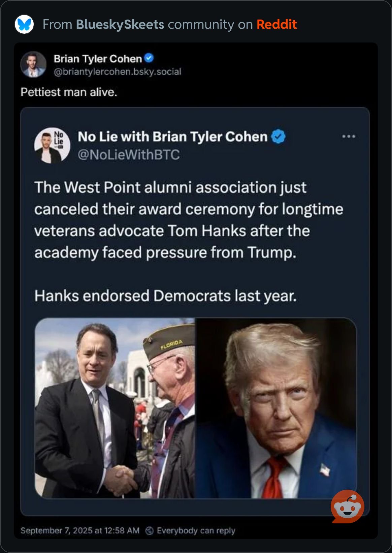Click the Bluesky butterfly logo
392x553 pixels.
pos(24,24)
